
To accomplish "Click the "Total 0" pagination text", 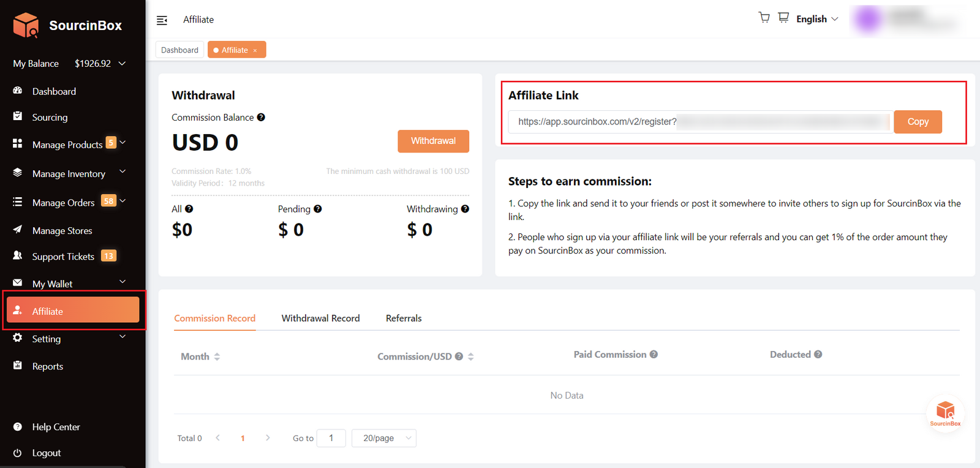I will 189,438.
